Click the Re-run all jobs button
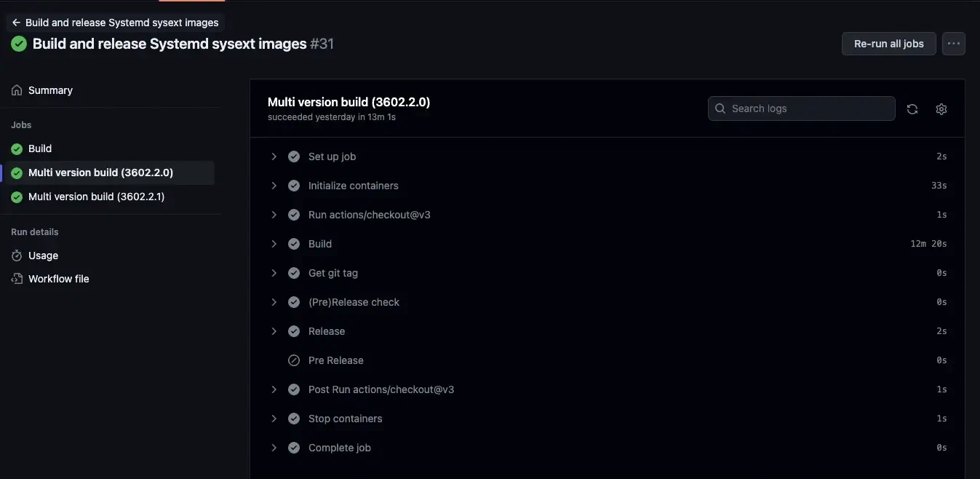Screen dimensions: 980x479 pos(888,43)
